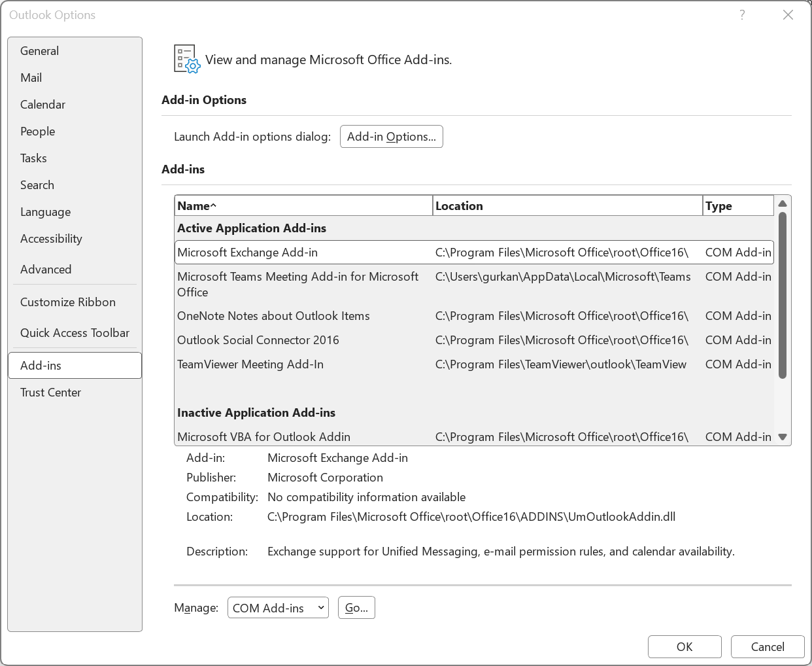Image resolution: width=812 pixels, height=666 pixels.
Task: Click the Go button next to Manage
Action: (356, 608)
